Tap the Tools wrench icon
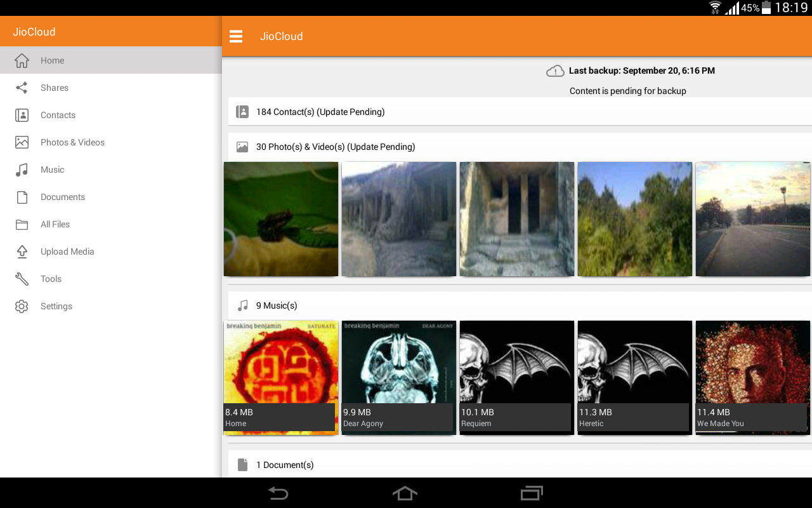The height and width of the screenshot is (508, 812). [22, 279]
